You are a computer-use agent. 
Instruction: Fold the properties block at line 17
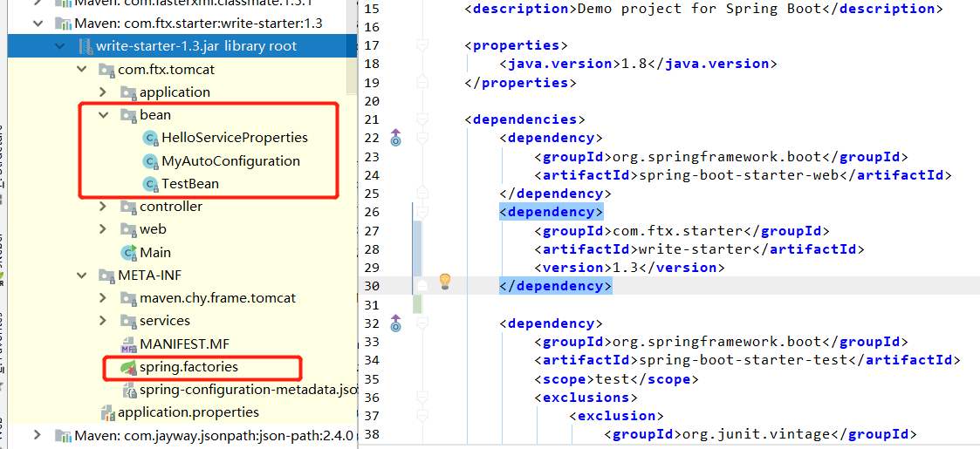point(423,45)
